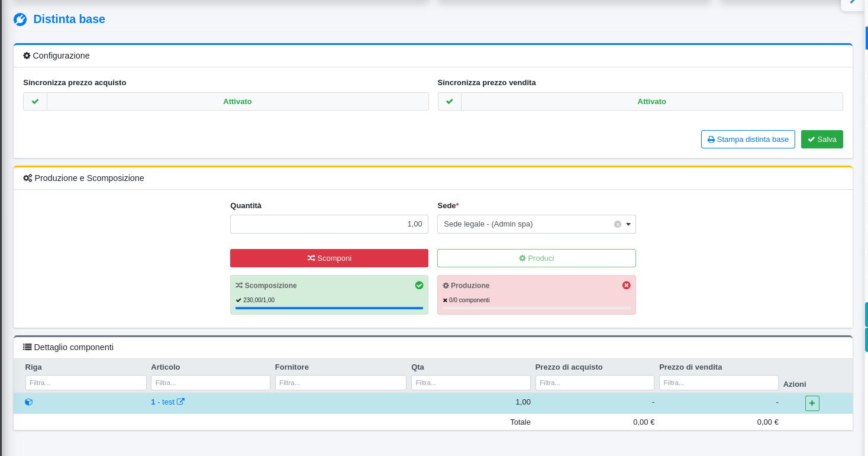Toggle Sincronizza prezzo vendita switch
Image resolution: width=868 pixels, height=456 pixels.
coord(651,101)
